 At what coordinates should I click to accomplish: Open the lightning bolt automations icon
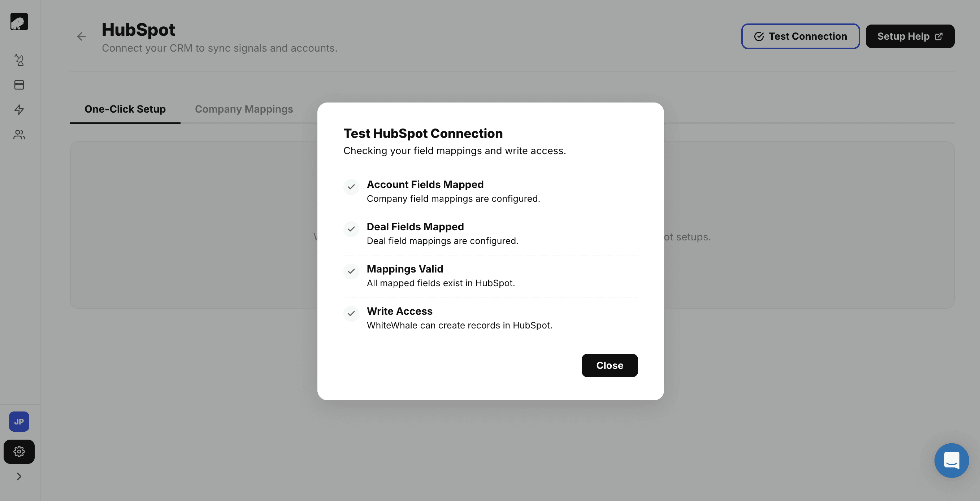tap(19, 110)
